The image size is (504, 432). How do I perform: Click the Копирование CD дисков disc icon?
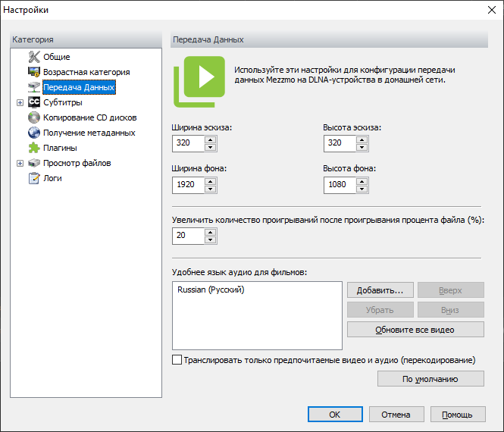pyautogui.click(x=34, y=117)
